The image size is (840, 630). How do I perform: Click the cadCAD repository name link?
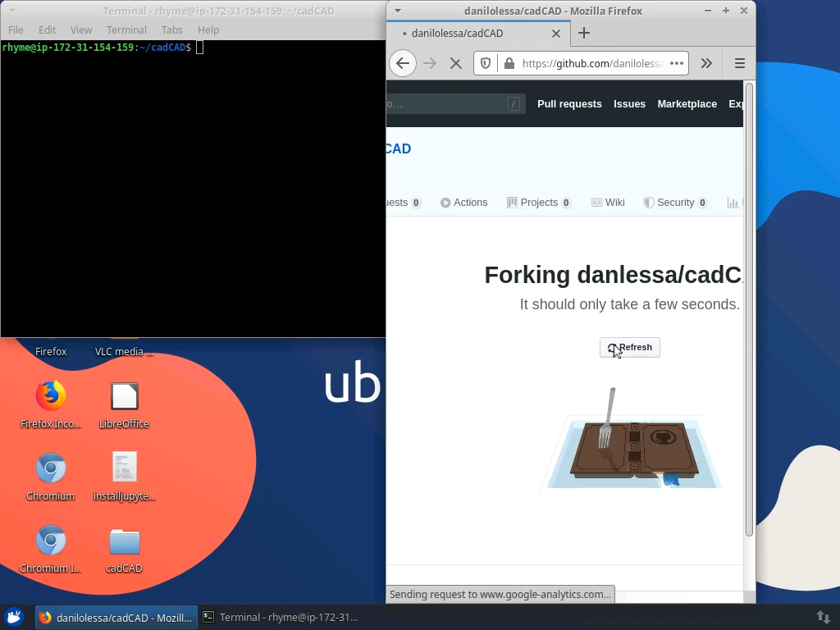398,148
